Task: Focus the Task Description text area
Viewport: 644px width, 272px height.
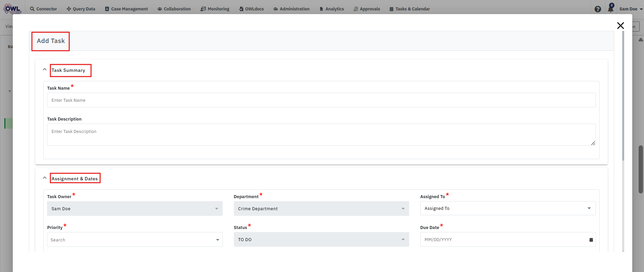Action: pyautogui.click(x=321, y=135)
